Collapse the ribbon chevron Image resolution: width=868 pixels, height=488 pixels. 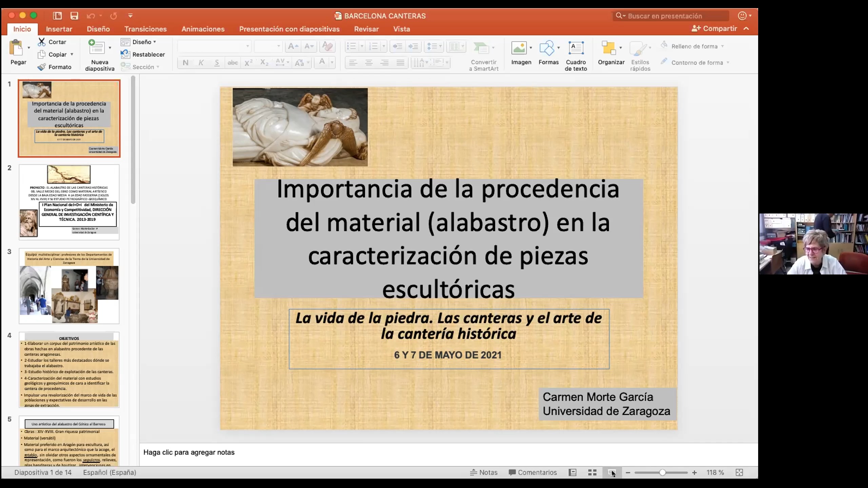746,28
